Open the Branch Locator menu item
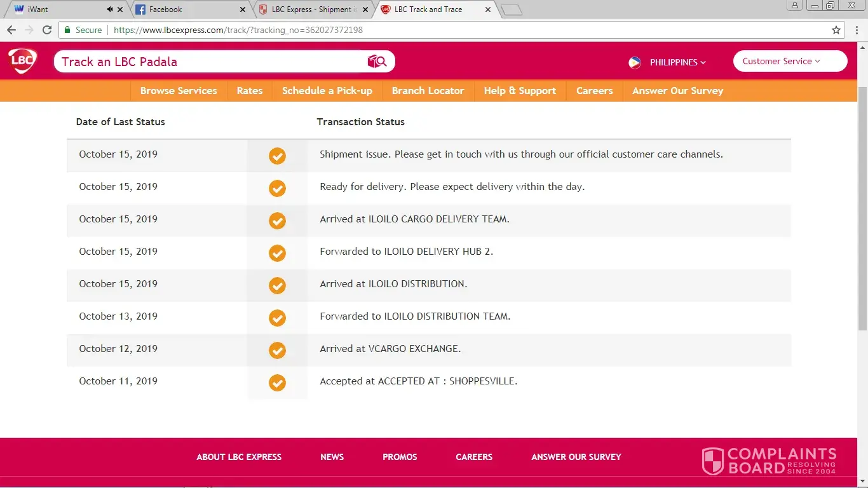Viewport: 868px width, 488px height. [428, 91]
